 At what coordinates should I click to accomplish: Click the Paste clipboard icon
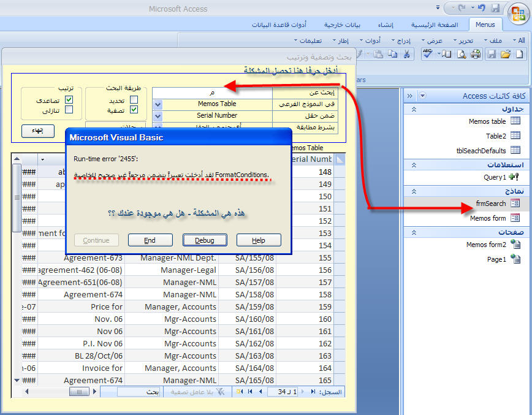coord(378,54)
